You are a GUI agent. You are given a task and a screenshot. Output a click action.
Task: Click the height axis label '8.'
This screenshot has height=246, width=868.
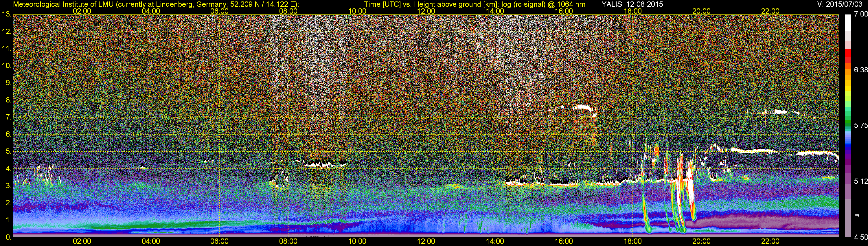click(8, 100)
